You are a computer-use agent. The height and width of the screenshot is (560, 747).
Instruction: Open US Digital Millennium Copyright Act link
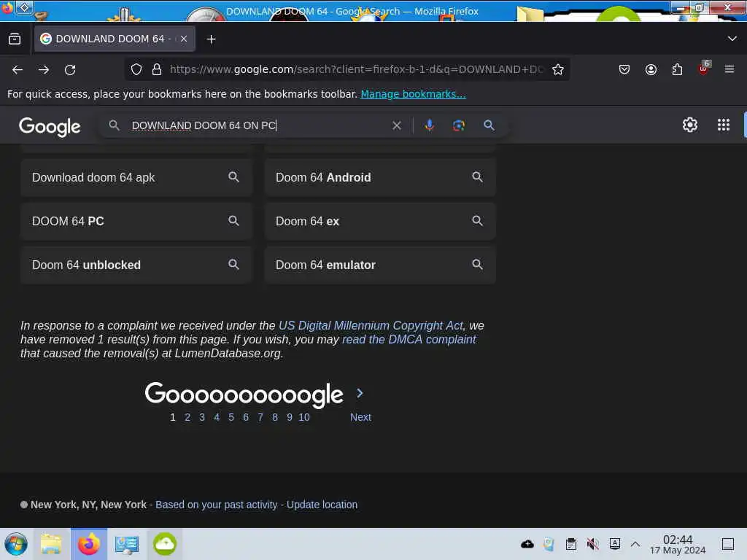click(x=371, y=325)
